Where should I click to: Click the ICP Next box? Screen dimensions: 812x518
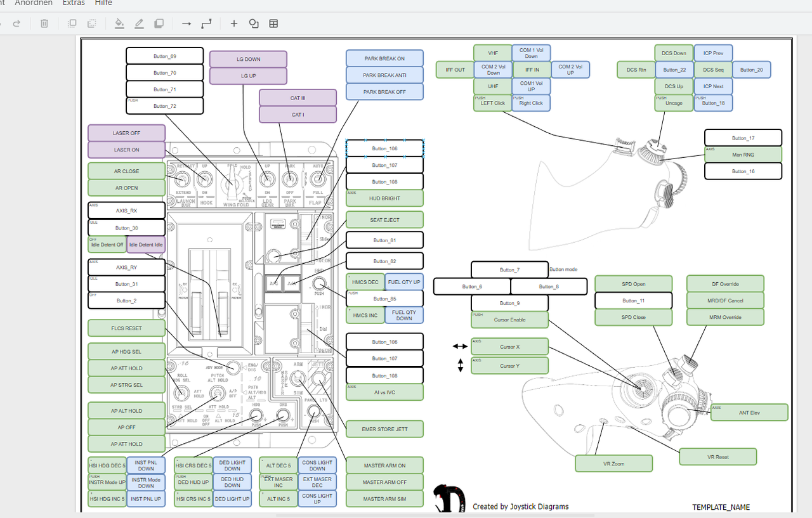714,86
